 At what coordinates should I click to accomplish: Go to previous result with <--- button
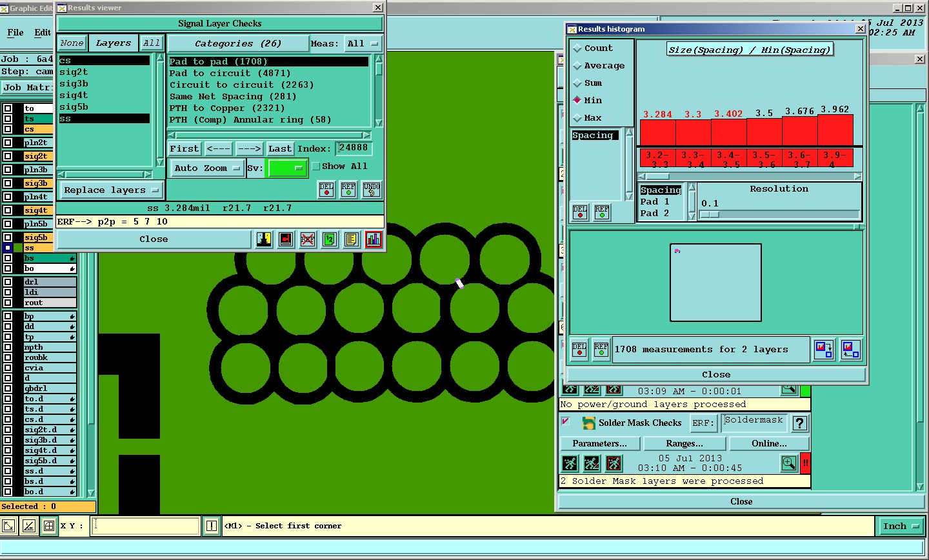(x=219, y=148)
